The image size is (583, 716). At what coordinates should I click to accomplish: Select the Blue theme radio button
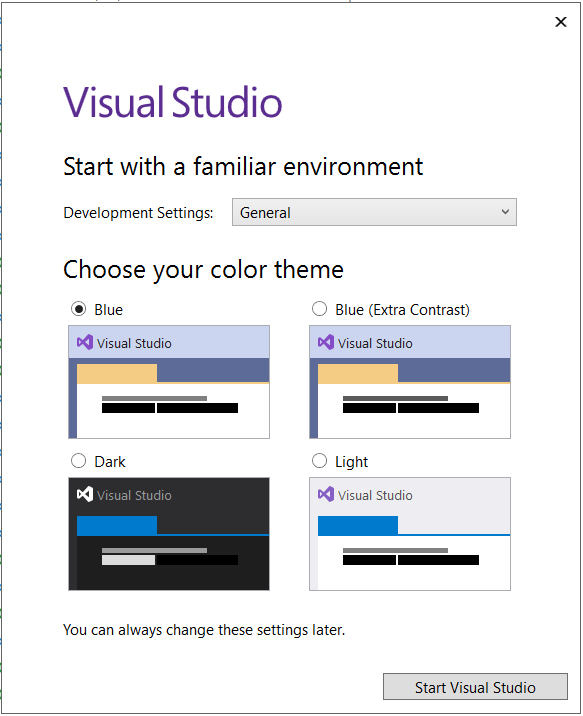coord(79,309)
